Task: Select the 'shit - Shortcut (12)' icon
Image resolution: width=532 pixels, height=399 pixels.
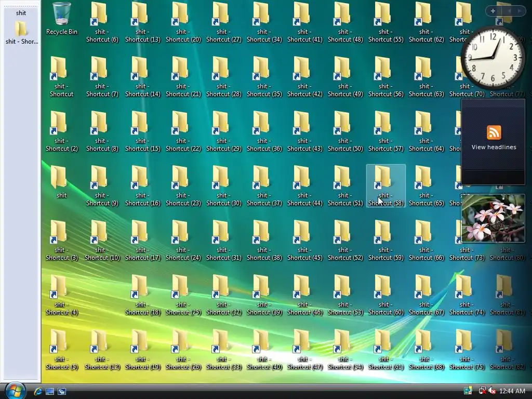Action: 102,350
